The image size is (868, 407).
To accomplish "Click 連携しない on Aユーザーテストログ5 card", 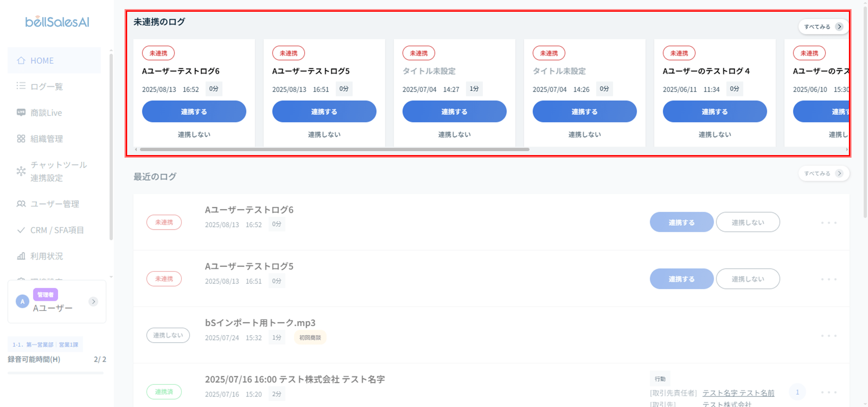I will pos(324,135).
